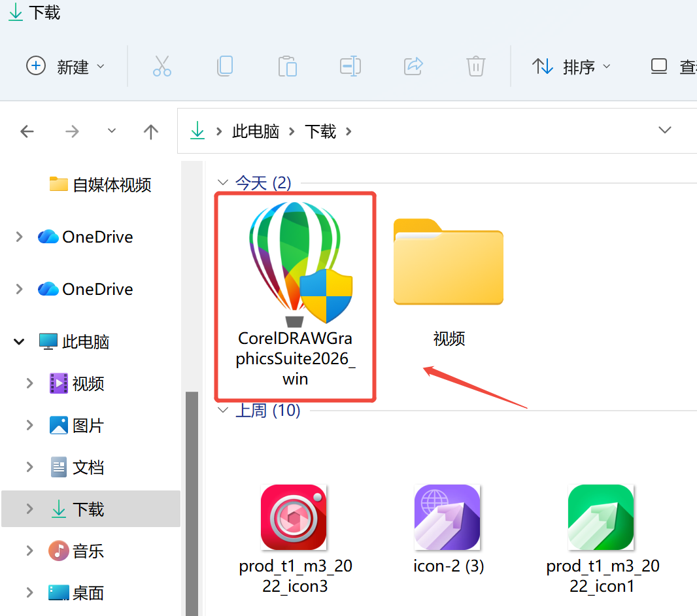Select 图片 (Pictures) in the sidebar
Screen dimensions: 697x616
88,426
